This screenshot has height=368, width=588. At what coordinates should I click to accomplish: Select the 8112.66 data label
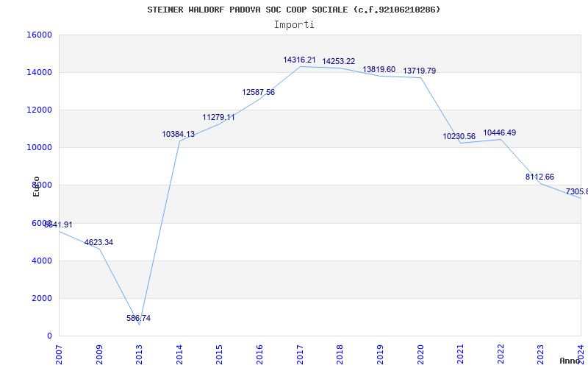click(x=539, y=177)
